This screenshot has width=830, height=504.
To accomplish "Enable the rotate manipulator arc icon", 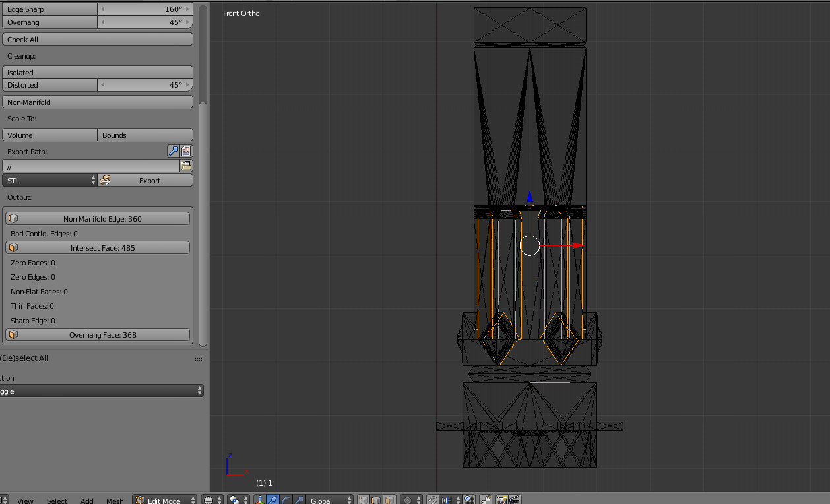I will coord(286,501).
